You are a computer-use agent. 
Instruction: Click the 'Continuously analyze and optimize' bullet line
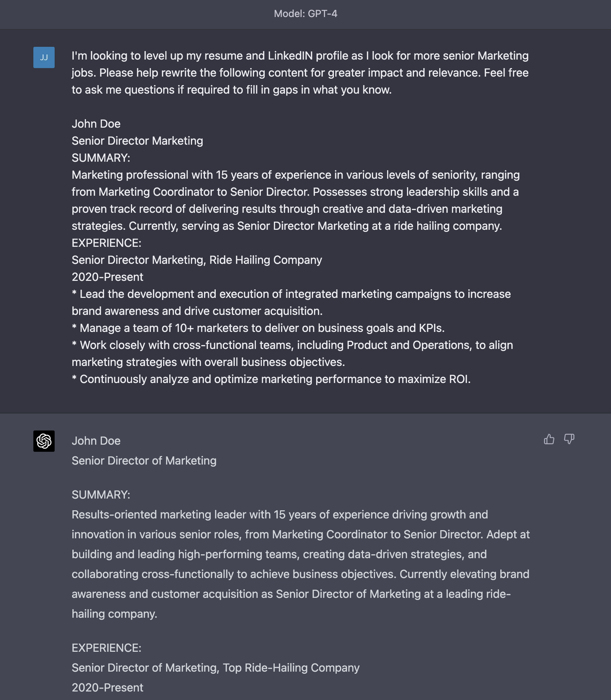click(x=271, y=379)
